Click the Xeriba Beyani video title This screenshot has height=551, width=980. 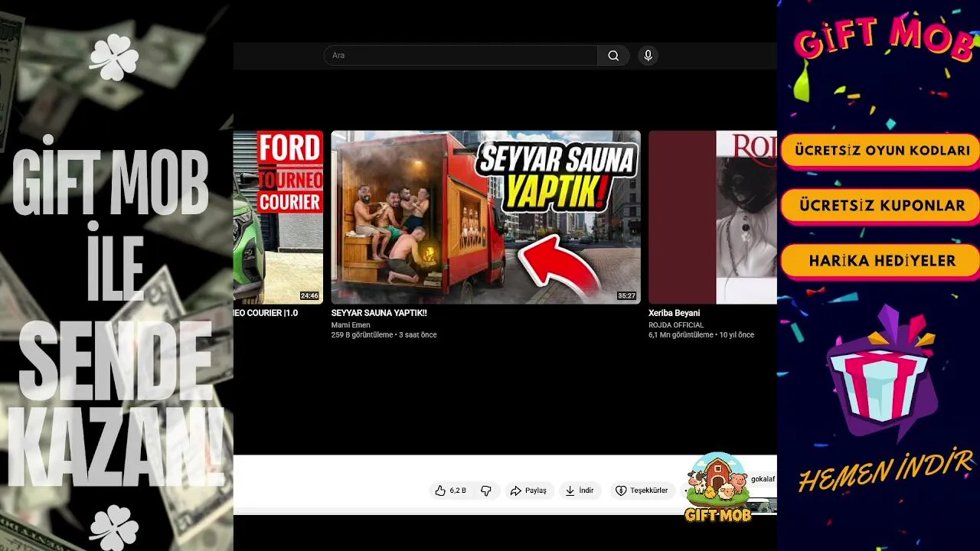(x=675, y=313)
